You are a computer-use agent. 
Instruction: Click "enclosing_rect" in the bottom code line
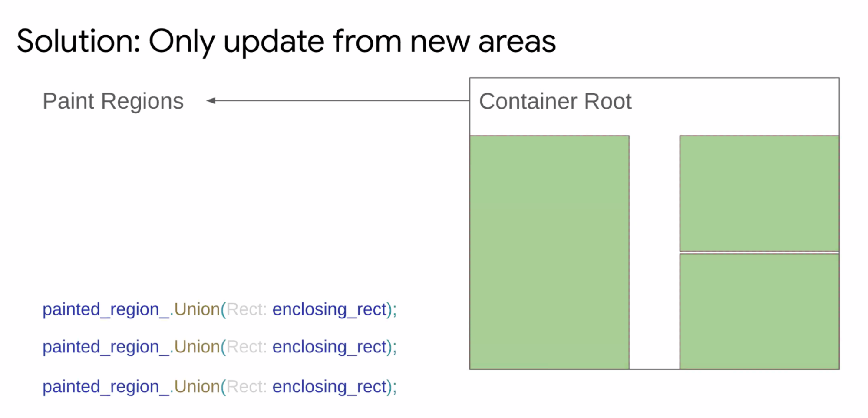click(x=329, y=386)
